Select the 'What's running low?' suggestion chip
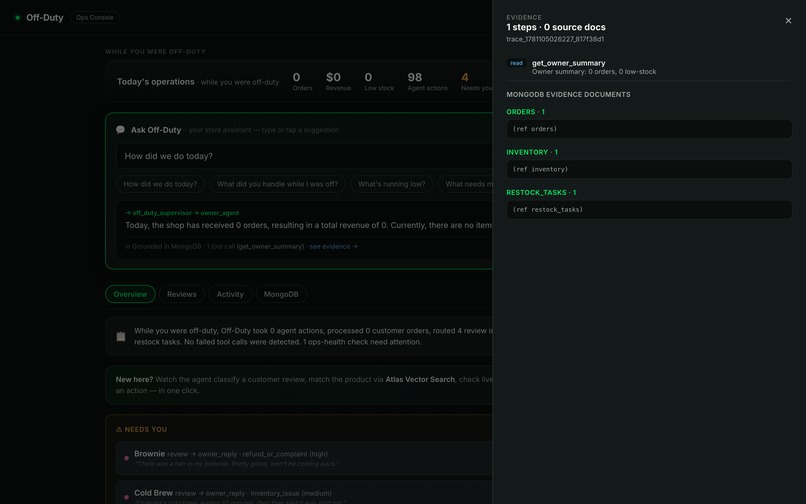The image size is (806, 504). pos(391,184)
